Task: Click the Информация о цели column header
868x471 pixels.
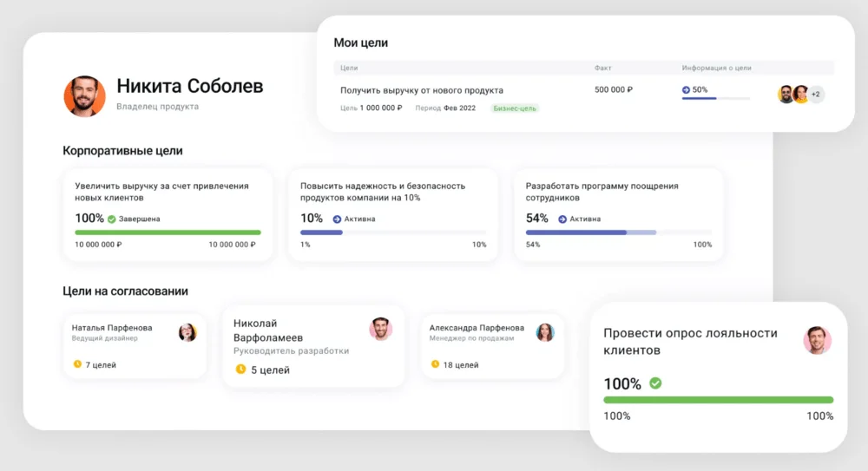Action: coord(716,68)
